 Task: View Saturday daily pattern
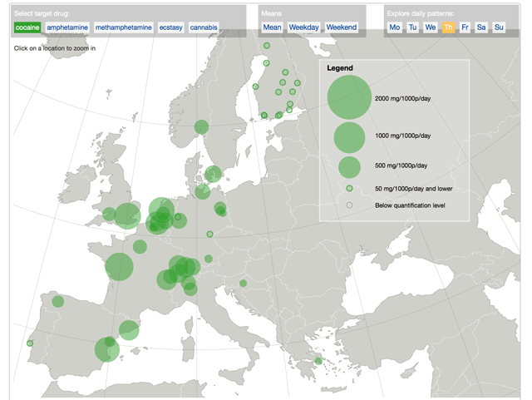481,27
